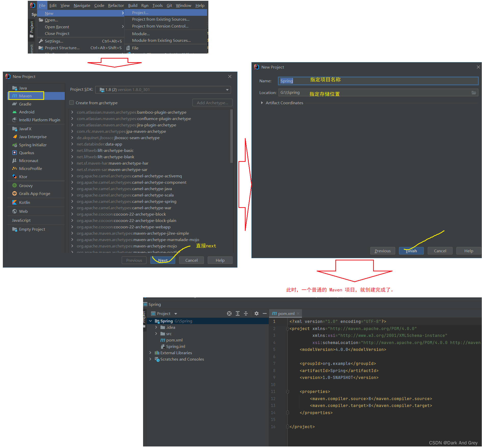The image size is (482, 448).
Task: Close the pom.xml editor tab
Action: (298, 313)
